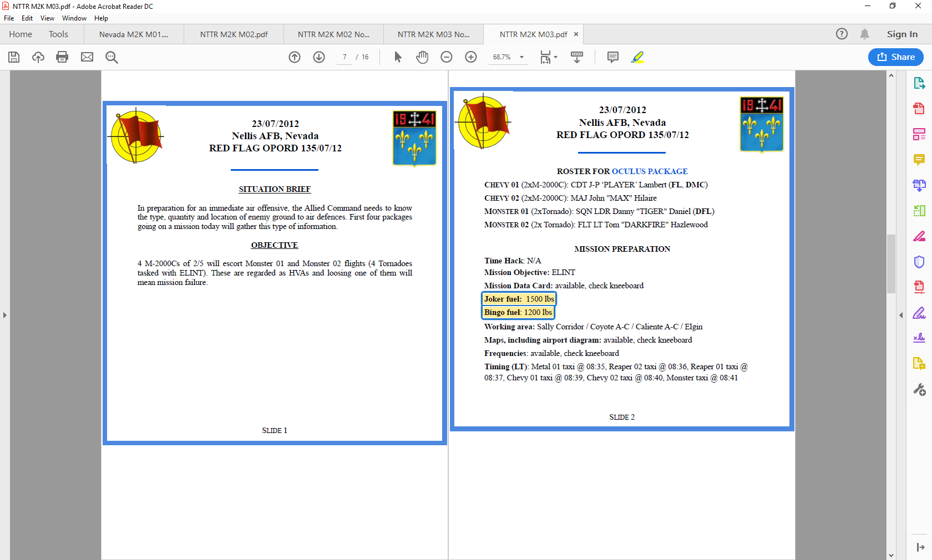Choose the selection arrow tool
Viewport: 932px width, 560px height.
click(x=398, y=57)
